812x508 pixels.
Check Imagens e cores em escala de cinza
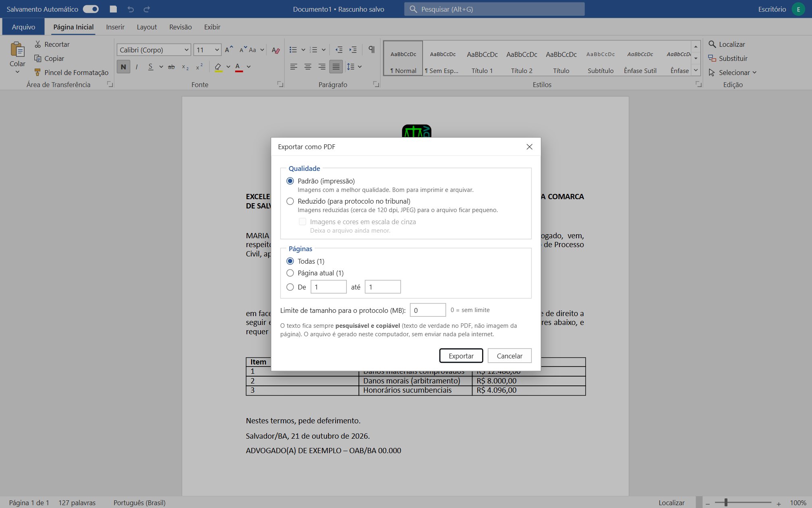coord(302,222)
